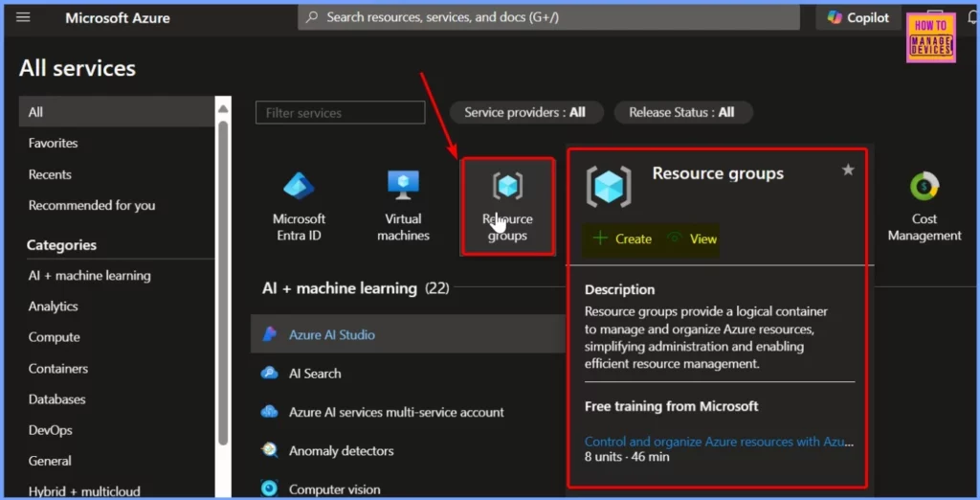Select Recommended for you
Image resolution: width=980 pixels, height=500 pixels.
coord(92,205)
